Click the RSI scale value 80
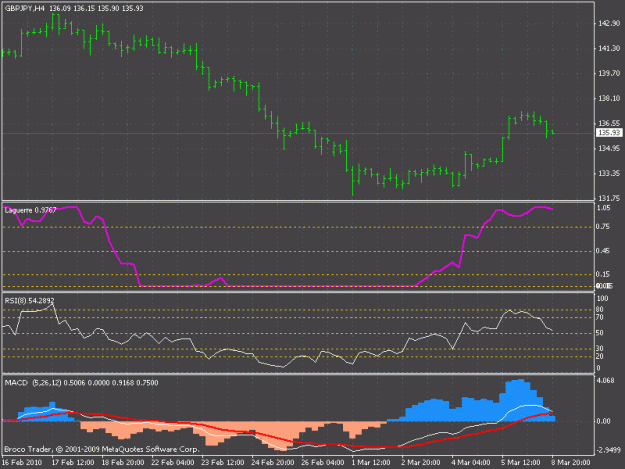Viewport: 625px width, 469px height. click(600, 310)
